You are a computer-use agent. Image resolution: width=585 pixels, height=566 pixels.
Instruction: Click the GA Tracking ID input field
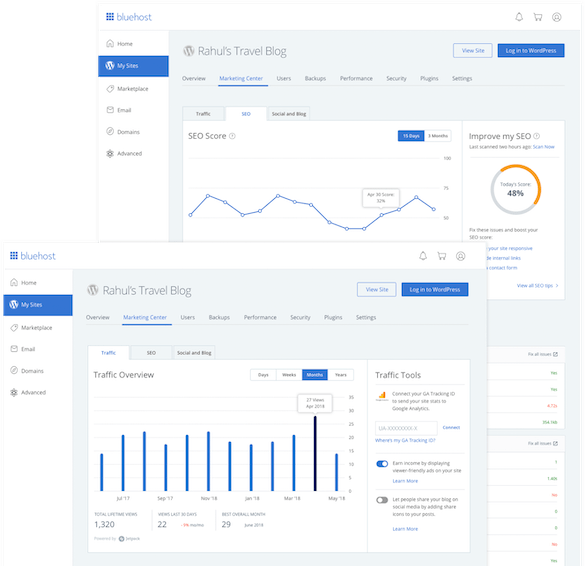(x=406, y=428)
